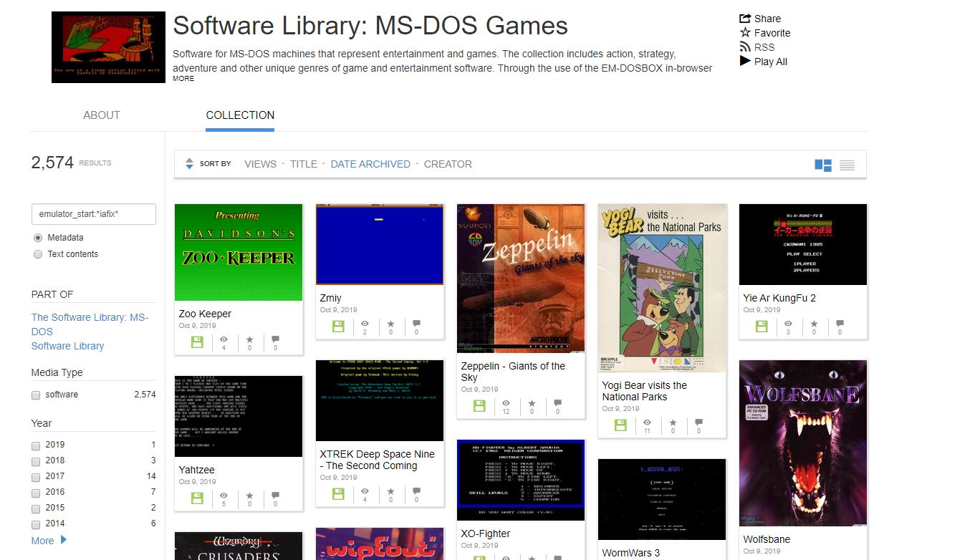Click Zoo Keeper floppy disk icon

pyautogui.click(x=198, y=342)
